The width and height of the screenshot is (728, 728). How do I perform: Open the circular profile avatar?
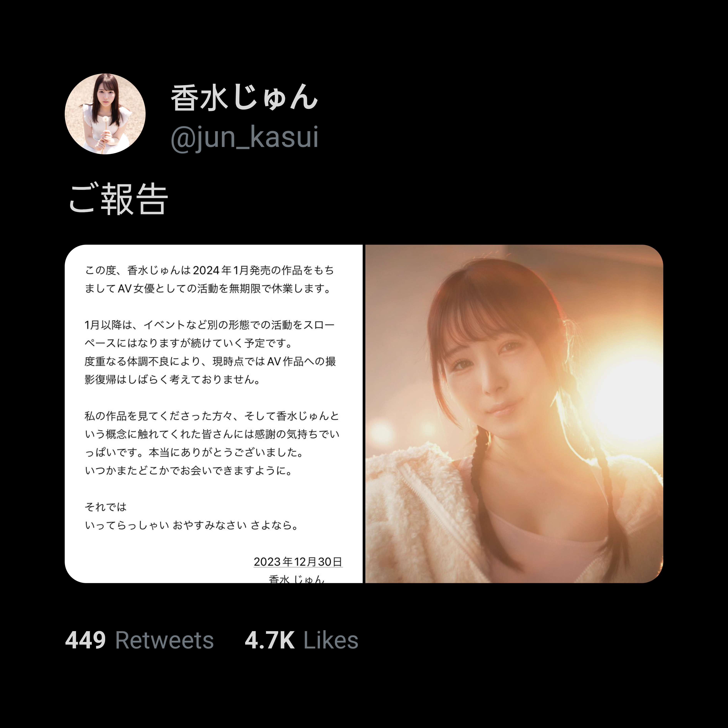(x=105, y=114)
